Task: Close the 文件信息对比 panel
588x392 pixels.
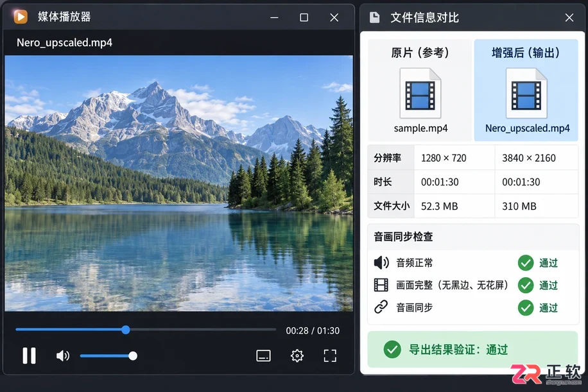Action: 569,17
